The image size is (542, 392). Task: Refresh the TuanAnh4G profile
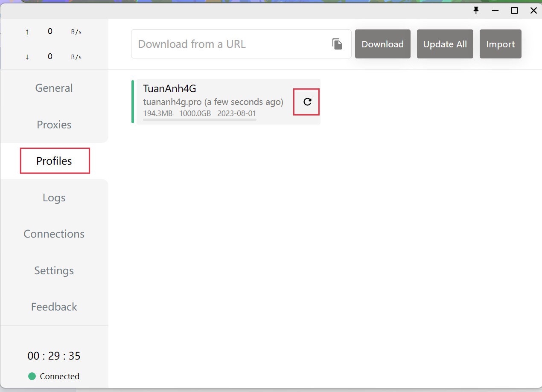pos(307,102)
